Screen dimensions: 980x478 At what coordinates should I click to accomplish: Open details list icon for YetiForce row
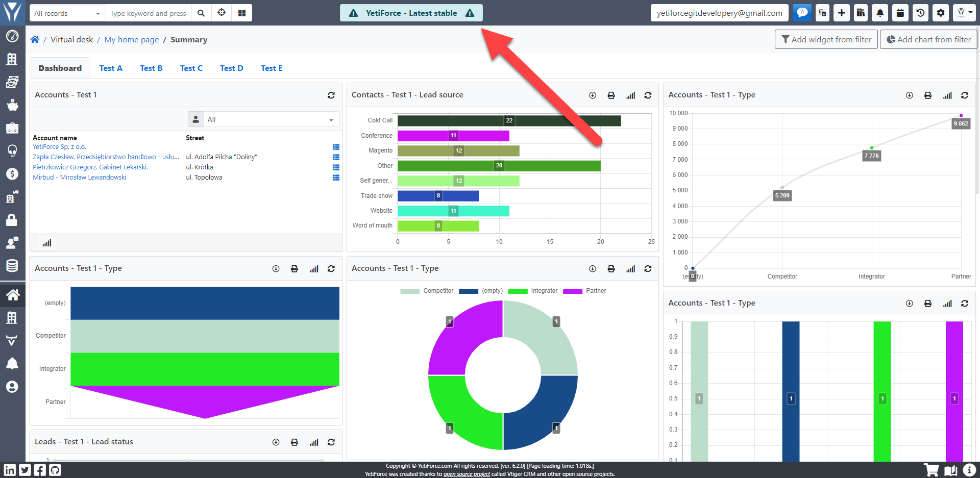tap(336, 147)
